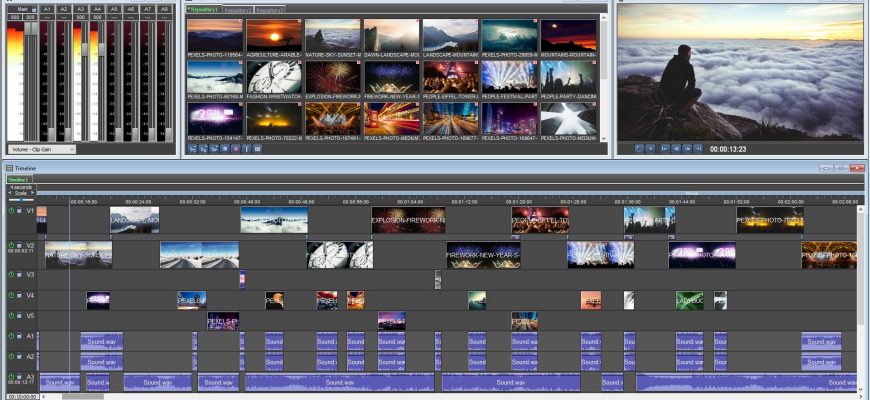Select the EXPLOSION-FIREWORK thumbnail in repository
The width and height of the screenshot is (870, 400).
pos(333,77)
